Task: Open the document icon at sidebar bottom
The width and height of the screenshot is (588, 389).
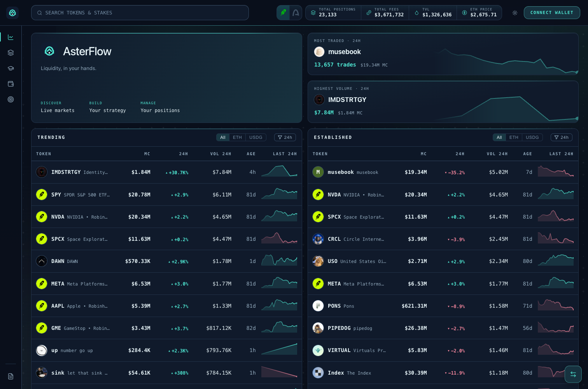Action: pyautogui.click(x=11, y=376)
